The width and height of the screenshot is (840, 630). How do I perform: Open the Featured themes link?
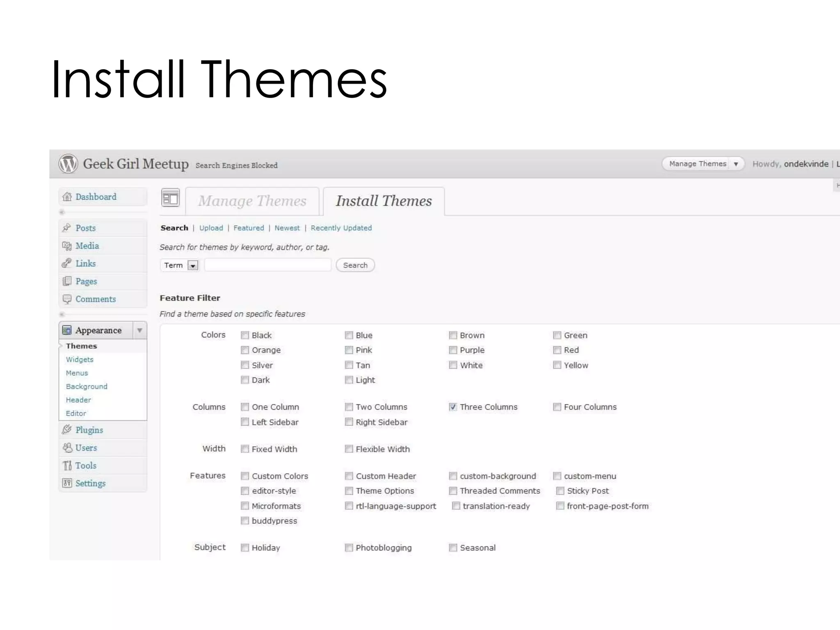(249, 228)
